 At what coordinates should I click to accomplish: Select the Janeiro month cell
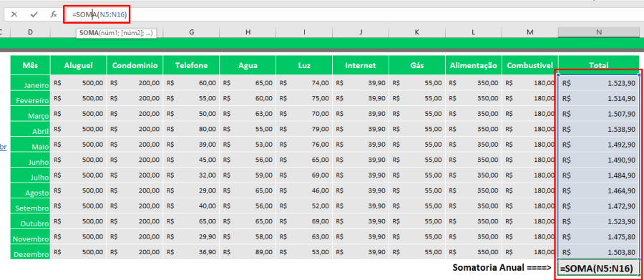click(30, 82)
